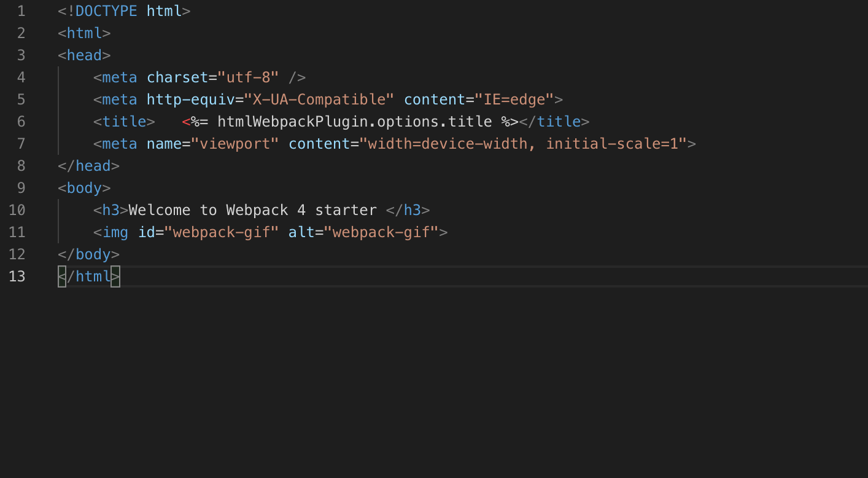Click the closing head tag
Viewport: 868px width, 478px height.
pos(89,166)
